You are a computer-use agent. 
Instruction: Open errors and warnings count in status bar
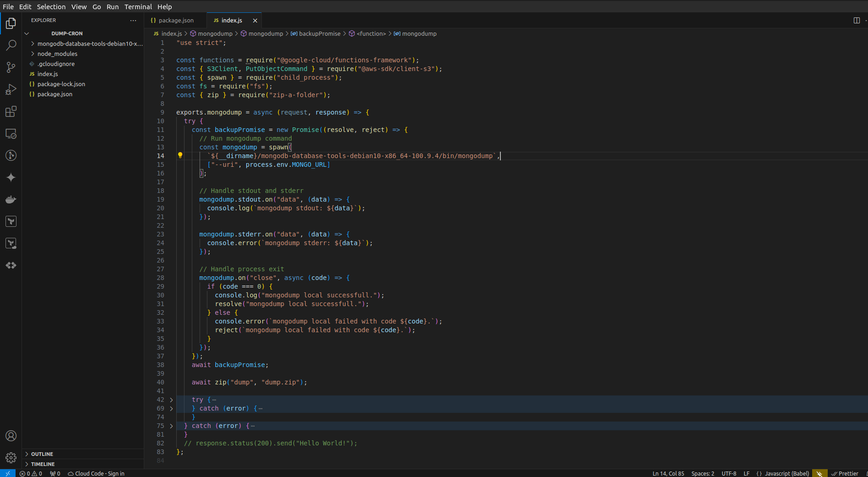(x=31, y=473)
